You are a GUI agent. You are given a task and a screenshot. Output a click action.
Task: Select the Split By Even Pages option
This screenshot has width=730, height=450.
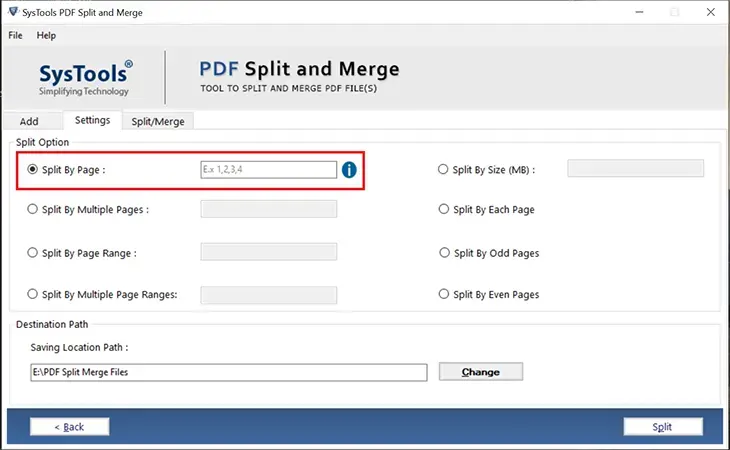click(444, 294)
